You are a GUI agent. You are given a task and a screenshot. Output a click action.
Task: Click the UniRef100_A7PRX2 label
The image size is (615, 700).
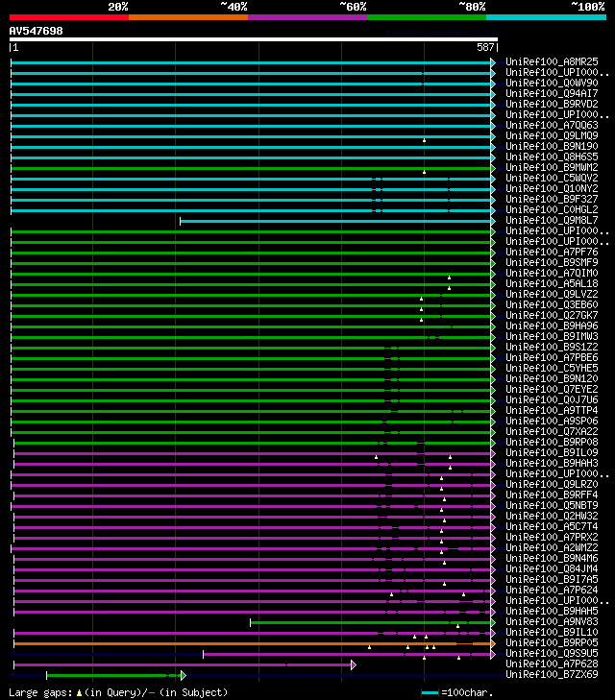pyautogui.click(x=552, y=538)
